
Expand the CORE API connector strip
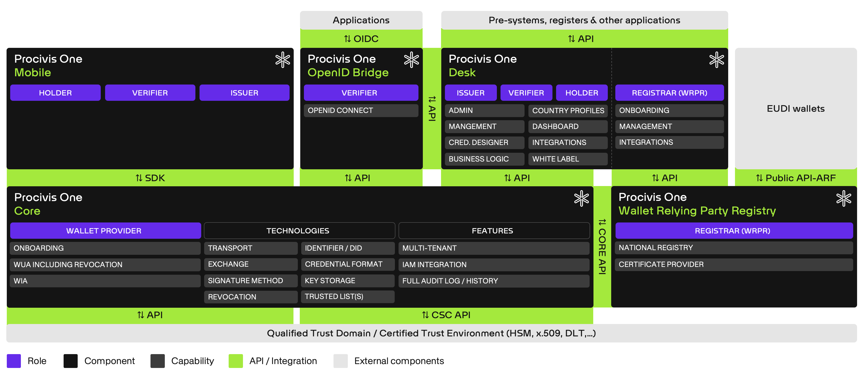click(x=602, y=246)
